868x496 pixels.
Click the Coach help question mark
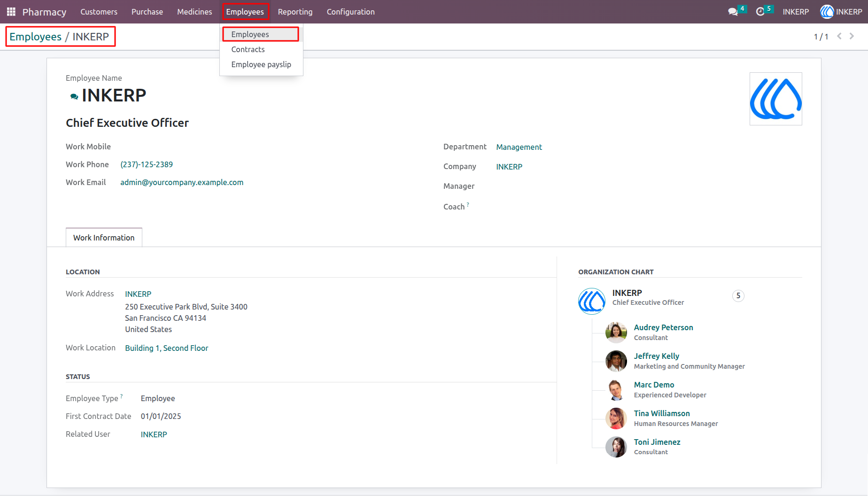point(468,204)
